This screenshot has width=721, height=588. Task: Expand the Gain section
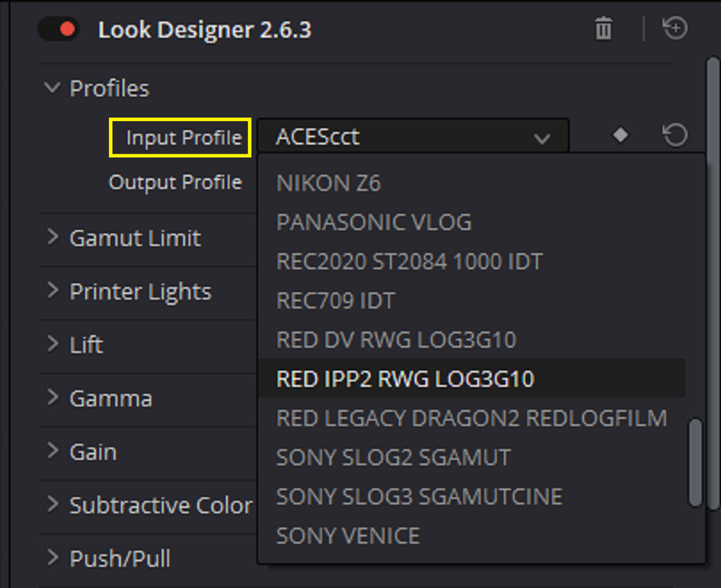[53, 451]
